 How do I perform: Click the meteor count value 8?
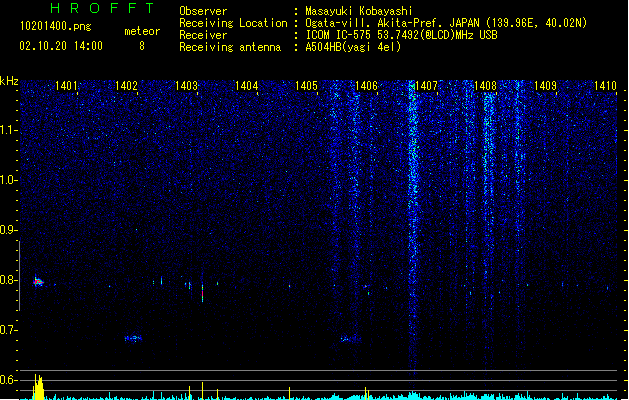tap(142, 46)
